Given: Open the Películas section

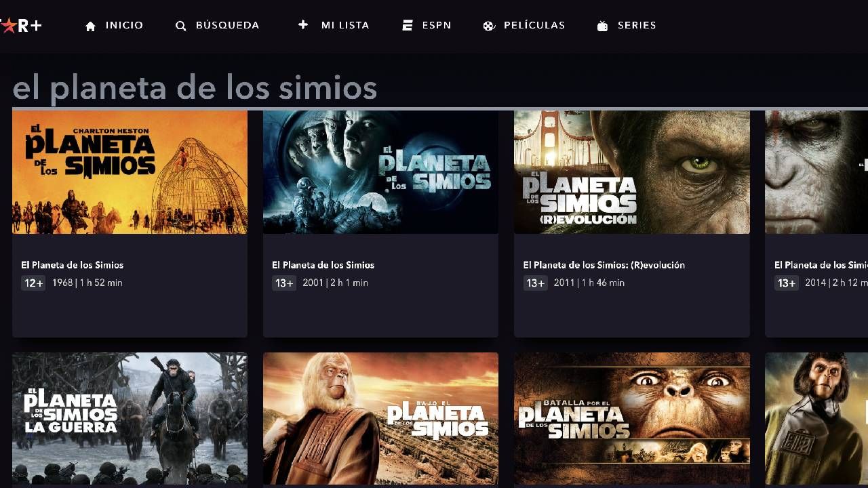Looking at the screenshot, I should pyautogui.click(x=534, y=25).
